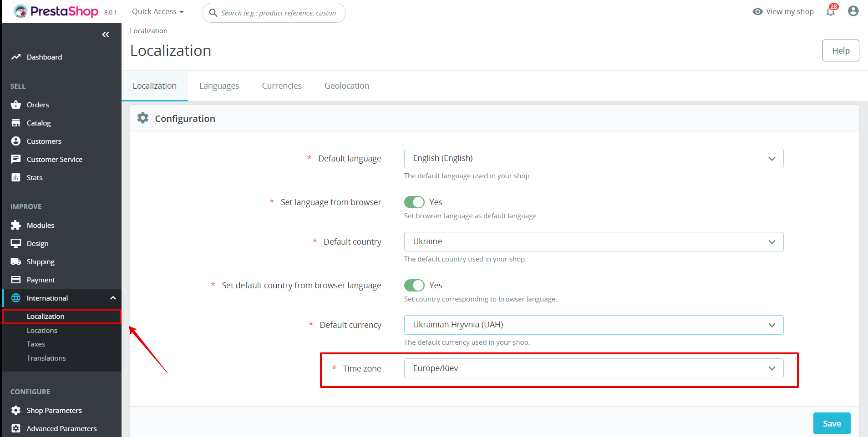The height and width of the screenshot is (437, 868).
Task: Click the Customer Service chat icon
Action: point(16,159)
